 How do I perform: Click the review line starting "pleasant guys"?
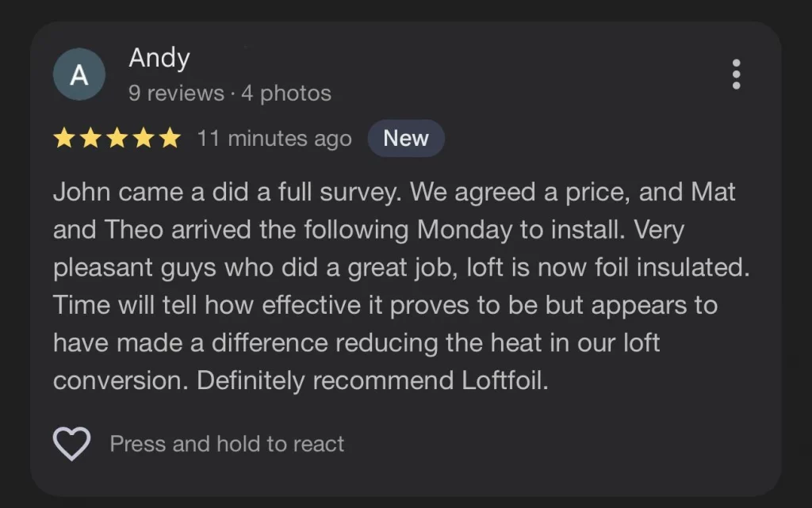click(400, 267)
